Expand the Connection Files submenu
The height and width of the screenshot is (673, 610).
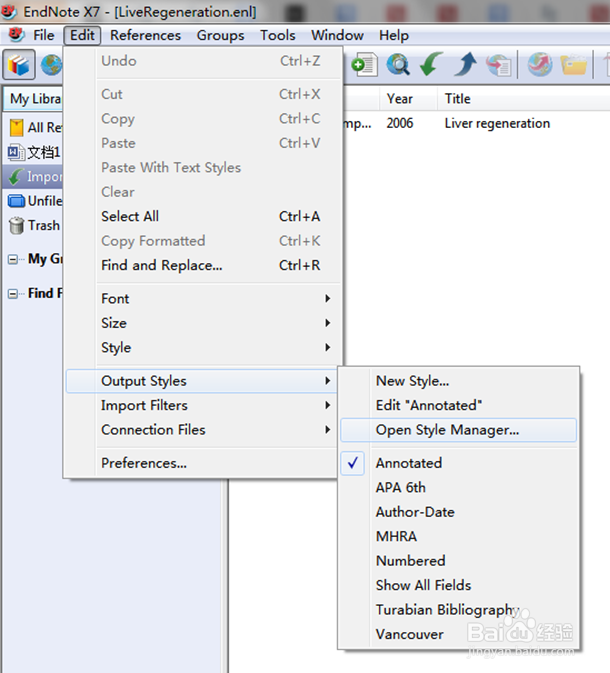204,430
